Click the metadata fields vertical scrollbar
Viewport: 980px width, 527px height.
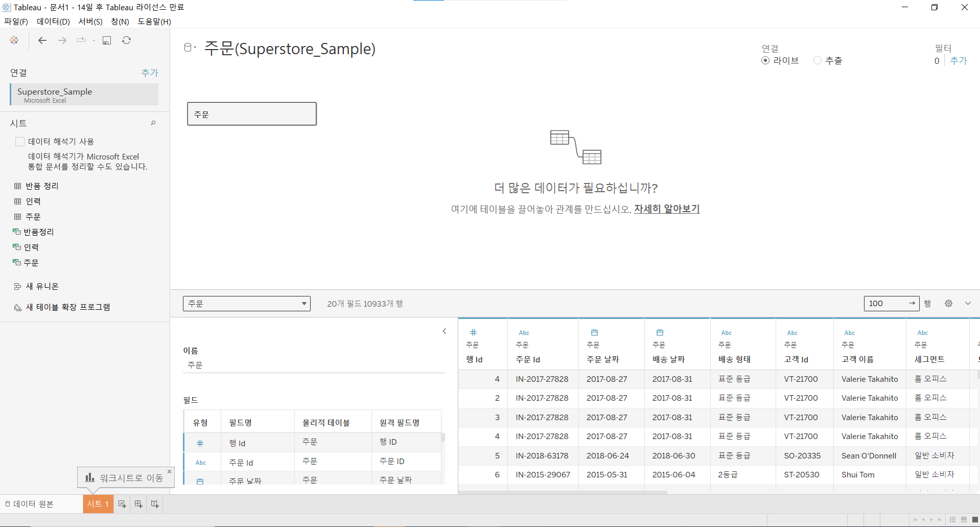(x=443, y=438)
